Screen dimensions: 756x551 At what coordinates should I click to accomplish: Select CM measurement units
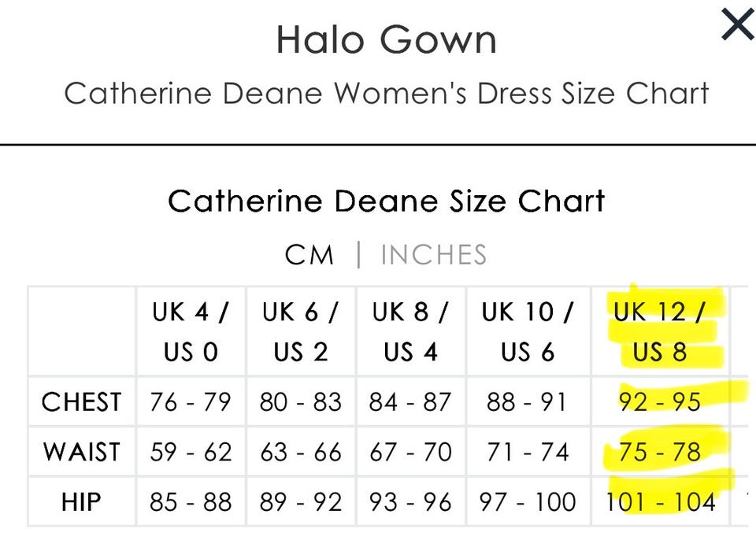click(309, 255)
